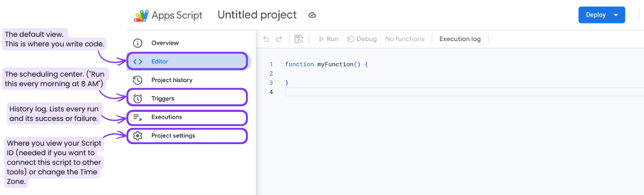The height and width of the screenshot is (195, 644).
Task: Rename the Untitled project title
Action: click(257, 15)
